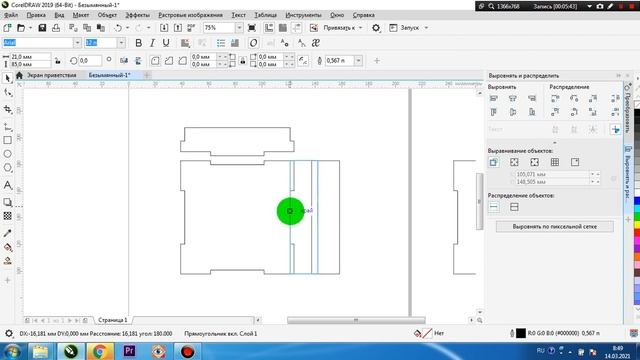Open the zoom level dropdown
This screenshot has height=360, width=640.
pos(239,28)
